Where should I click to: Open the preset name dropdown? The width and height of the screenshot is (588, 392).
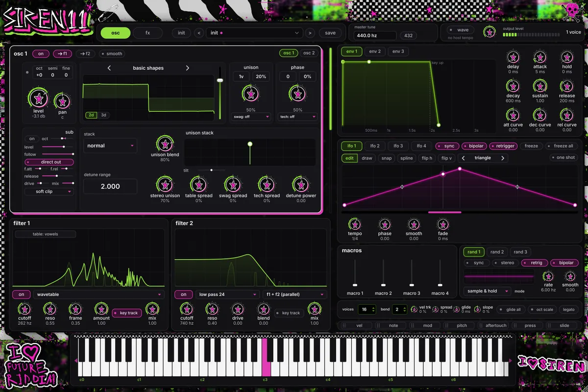click(254, 33)
